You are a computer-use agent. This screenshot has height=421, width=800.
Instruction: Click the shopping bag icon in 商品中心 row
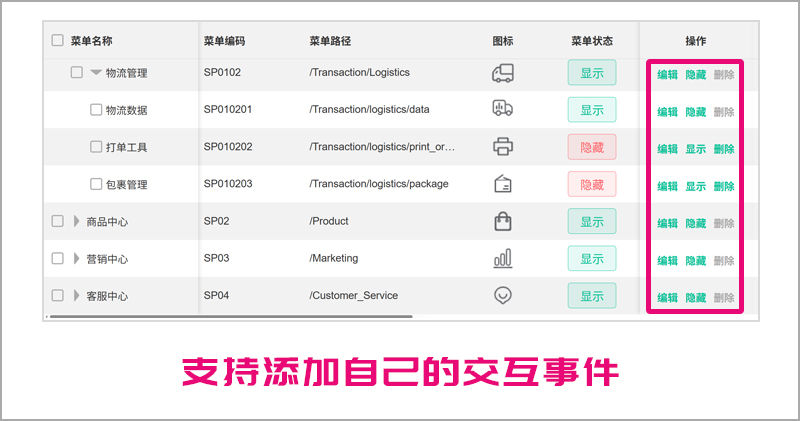point(503,221)
